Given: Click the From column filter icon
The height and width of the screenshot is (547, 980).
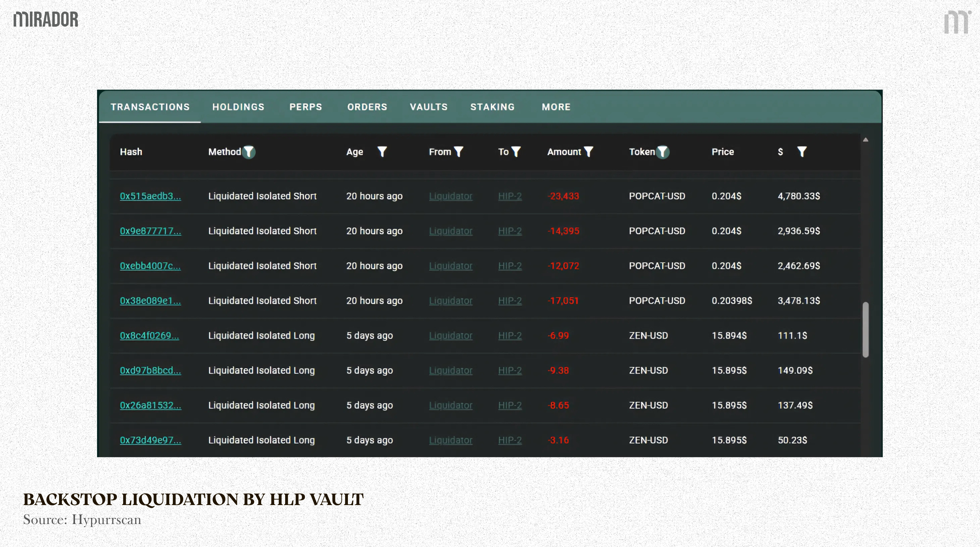Looking at the screenshot, I should point(459,152).
